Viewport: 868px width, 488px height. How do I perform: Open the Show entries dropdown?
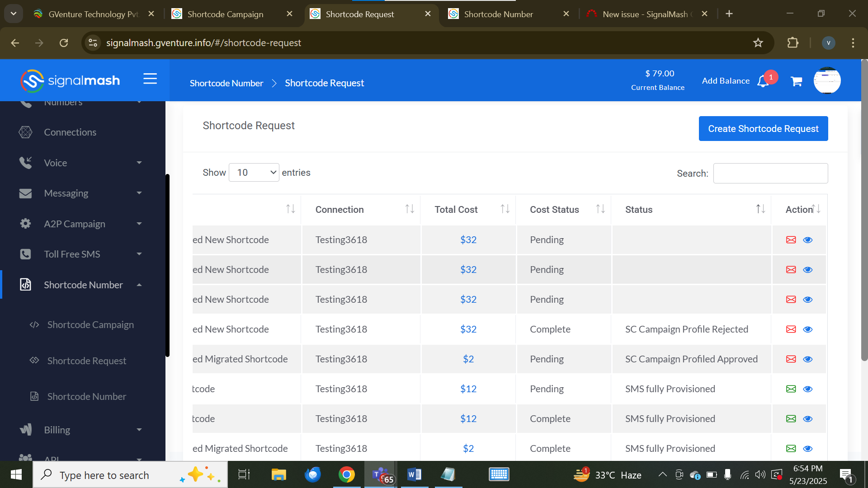(x=254, y=173)
